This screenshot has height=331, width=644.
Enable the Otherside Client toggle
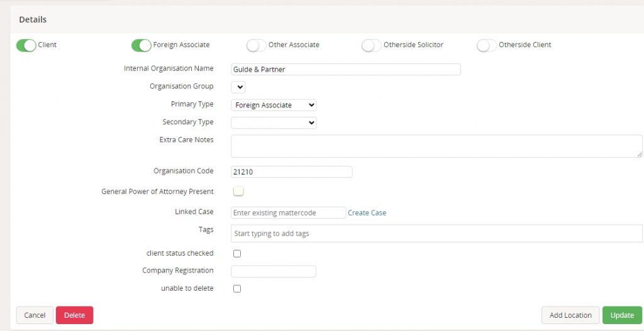(487, 45)
